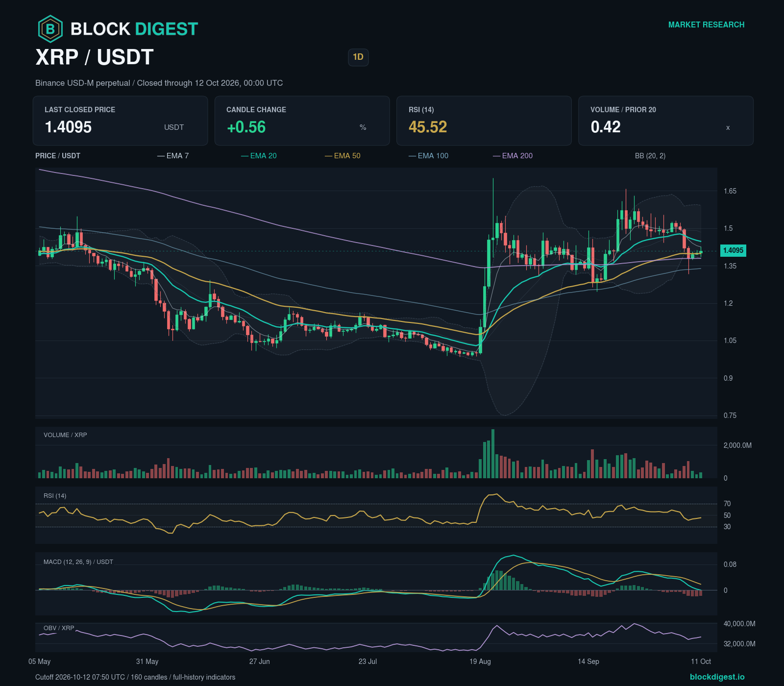The image size is (784, 686).
Task: Select the volume ratio value 0.42
Action: pyautogui.click(x=606, y=127)
